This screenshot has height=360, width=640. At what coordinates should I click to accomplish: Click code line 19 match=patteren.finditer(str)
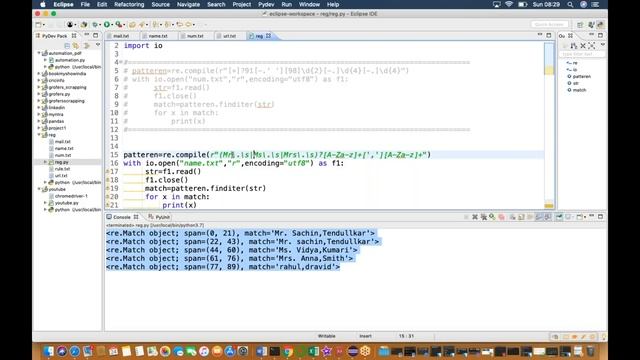click(205, 188)
